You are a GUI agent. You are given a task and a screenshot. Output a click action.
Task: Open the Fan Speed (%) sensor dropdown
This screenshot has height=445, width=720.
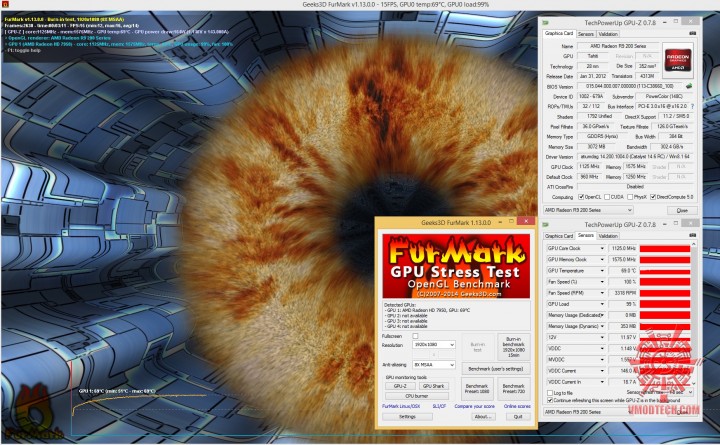(x=602, y=282)
